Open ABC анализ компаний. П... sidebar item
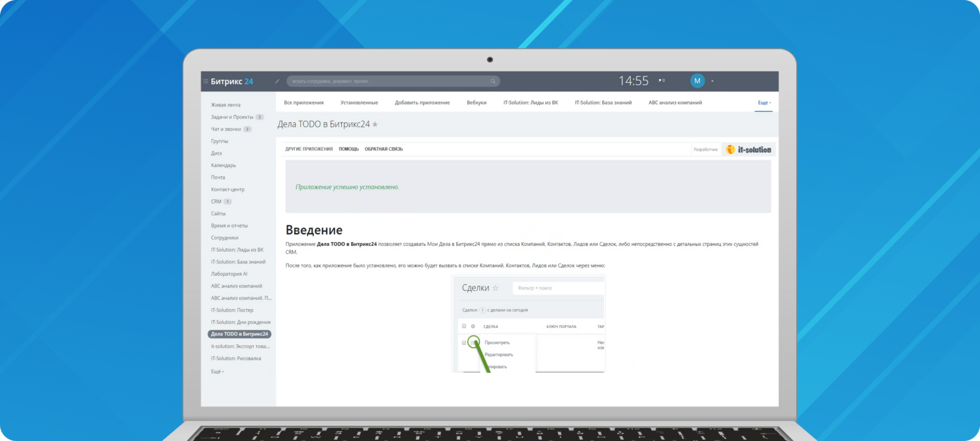Viewport: 980px width, 441px height. [x=241, y=298]
